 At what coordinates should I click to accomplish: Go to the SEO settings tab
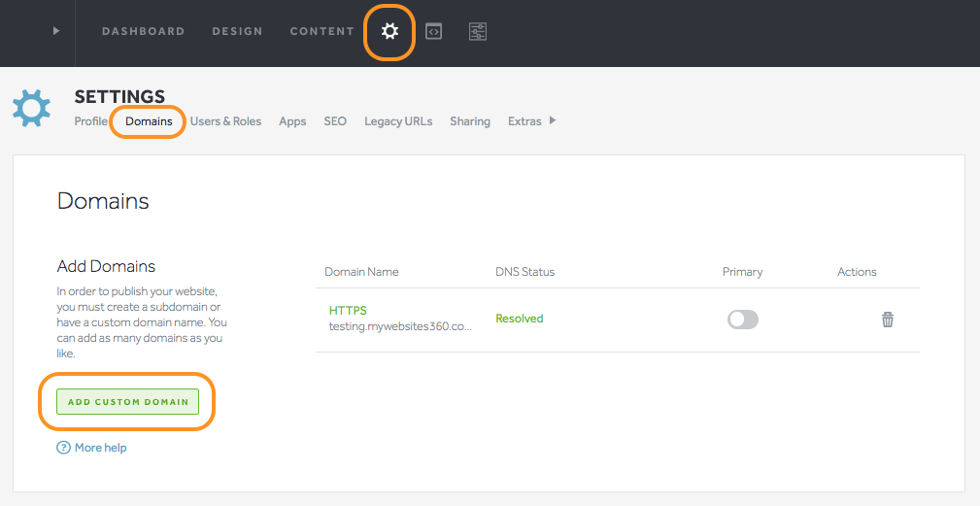[335, 121]
